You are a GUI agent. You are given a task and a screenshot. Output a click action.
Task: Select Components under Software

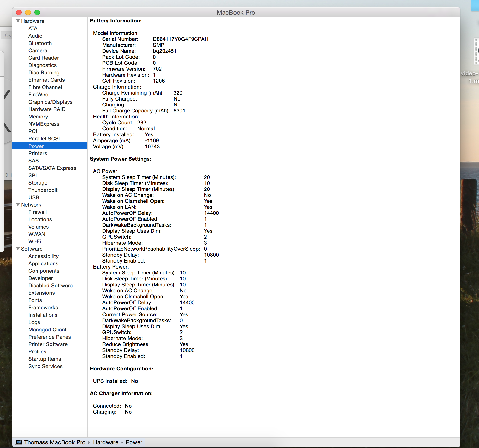tap(44, 271)
